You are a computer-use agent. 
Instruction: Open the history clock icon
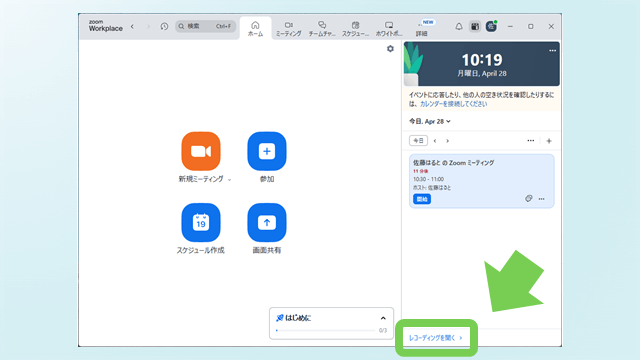[164, 27]
